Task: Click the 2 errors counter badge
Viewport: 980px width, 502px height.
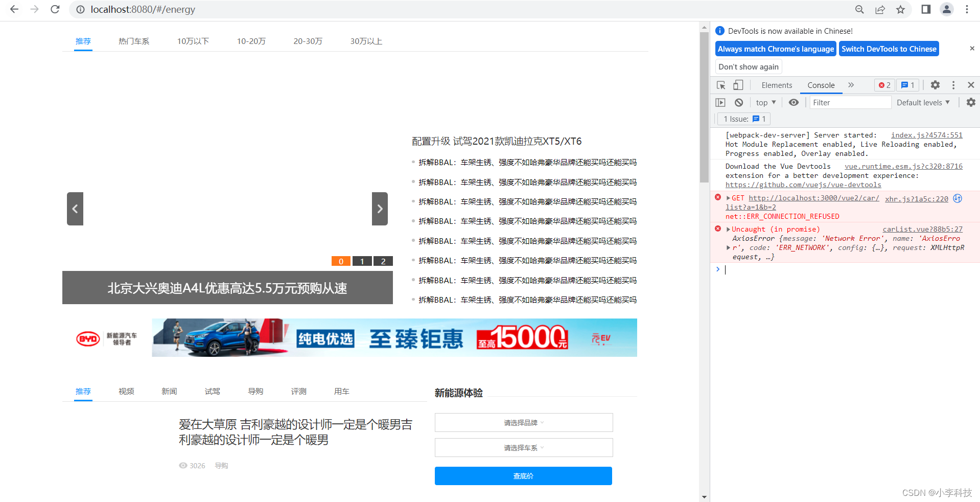Action: (884, 85)
